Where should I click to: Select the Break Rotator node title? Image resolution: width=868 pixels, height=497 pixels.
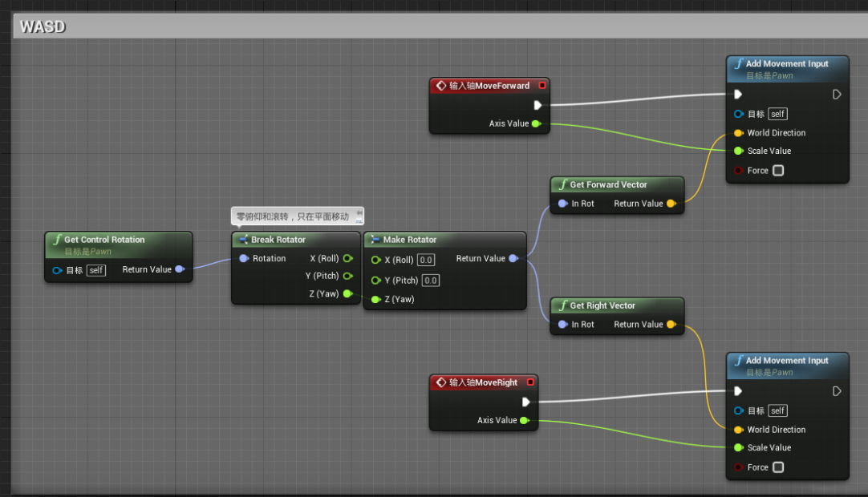click(x=278, y=240)
